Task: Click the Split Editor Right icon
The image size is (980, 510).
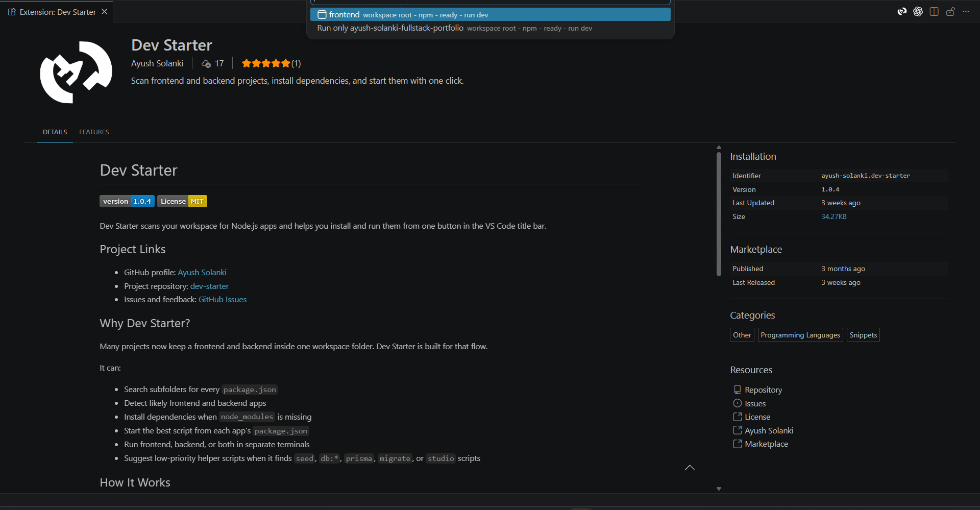Action: click(934, 12)
